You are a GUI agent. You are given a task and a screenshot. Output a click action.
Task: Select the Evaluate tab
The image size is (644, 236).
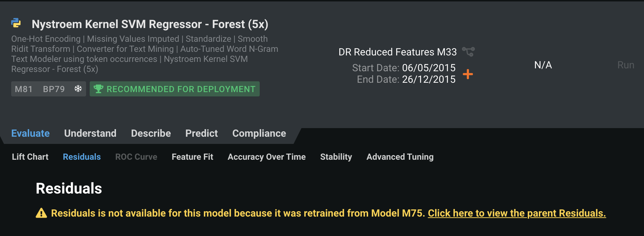click(31, 133)
